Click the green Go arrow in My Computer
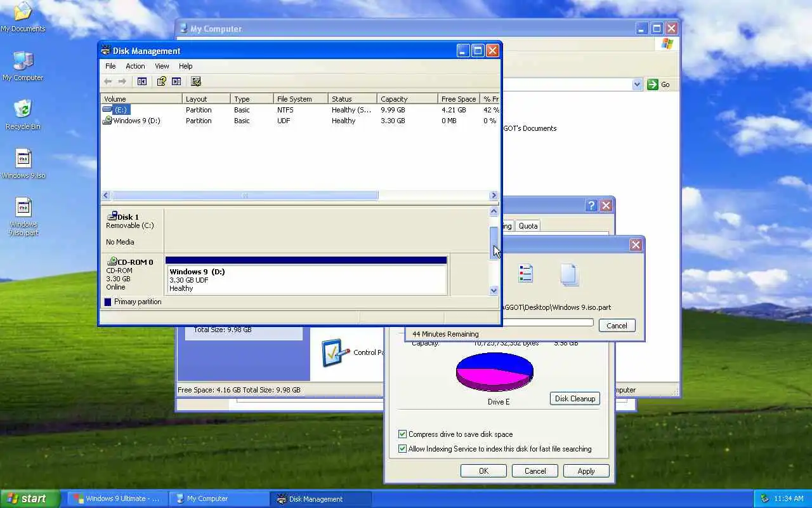 click(653, 84)
